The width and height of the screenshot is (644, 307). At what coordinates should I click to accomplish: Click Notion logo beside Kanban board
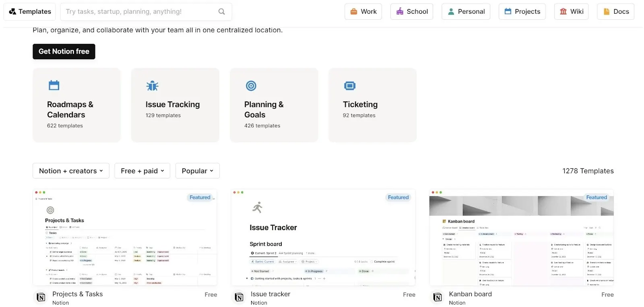click(438, 298)
